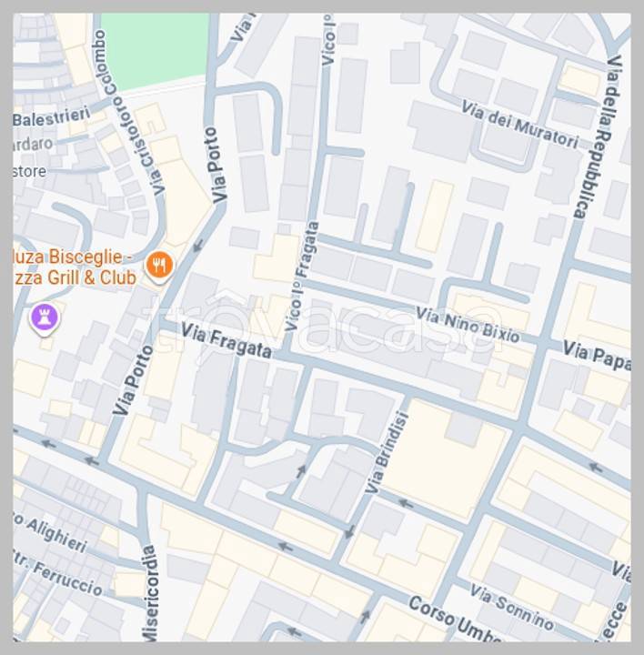The height and width of the screenshot is (655, 644).
Task: Select the Via Fragata street label
Action: coord(226,341)
